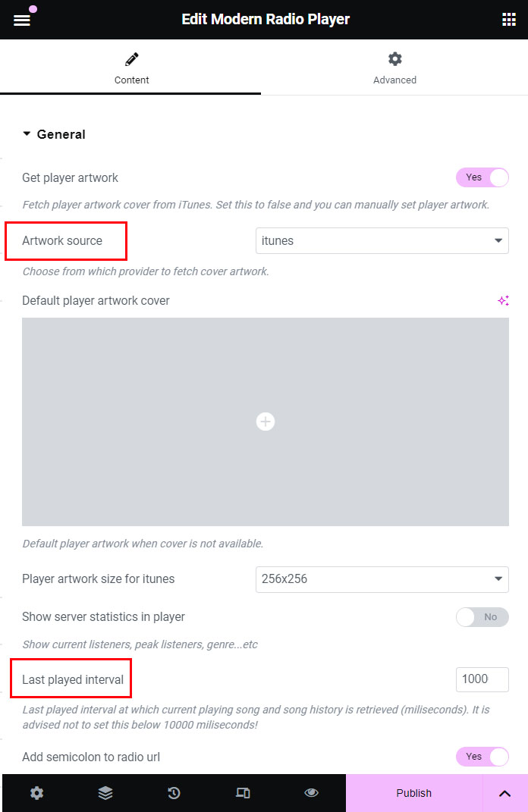Click the AI sparkle icon for artwork cover
Image resolution: width=528 pixels, height=812 pixels.
point(503,301)
